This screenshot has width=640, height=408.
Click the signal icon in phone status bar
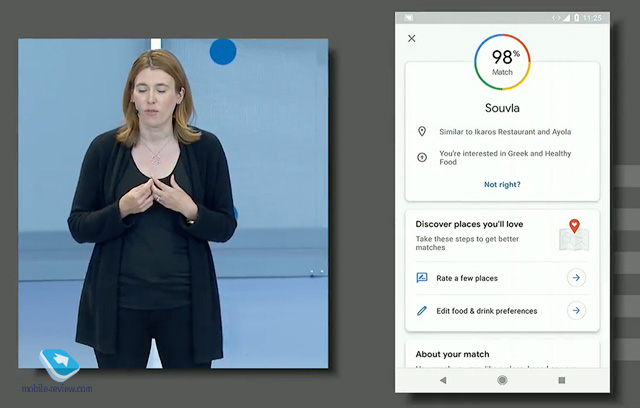(x=566, y=18)
